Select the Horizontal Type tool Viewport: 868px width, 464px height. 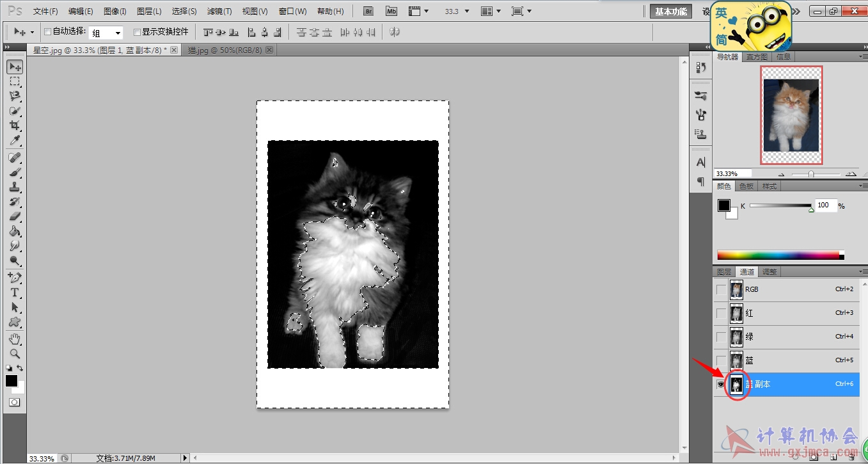coord(15,292)
